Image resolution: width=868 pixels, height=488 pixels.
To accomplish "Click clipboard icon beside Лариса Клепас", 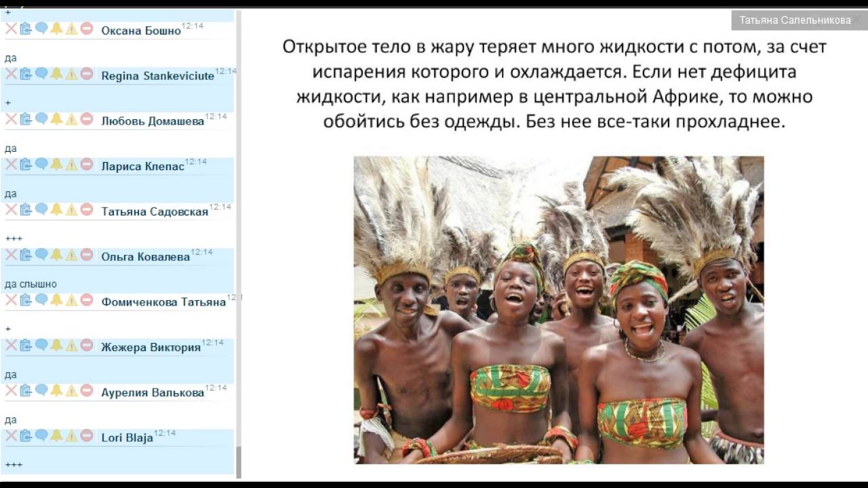I will pos(26,164).
